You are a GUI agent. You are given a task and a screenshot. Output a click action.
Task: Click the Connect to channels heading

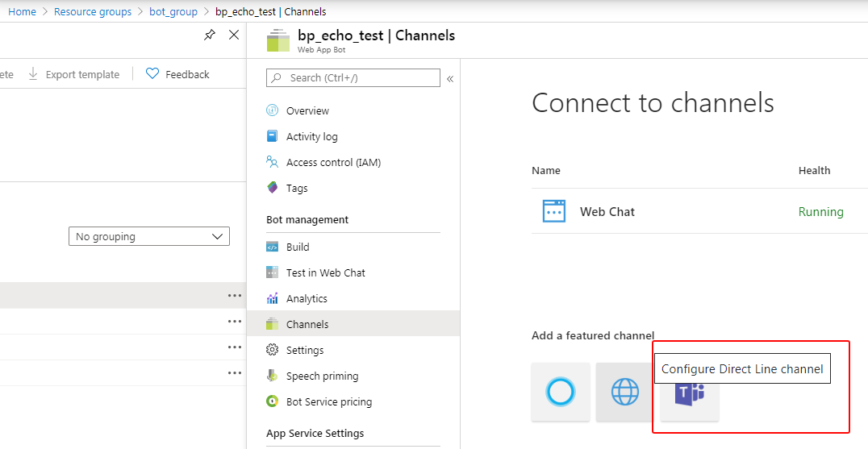pos(653,103)
